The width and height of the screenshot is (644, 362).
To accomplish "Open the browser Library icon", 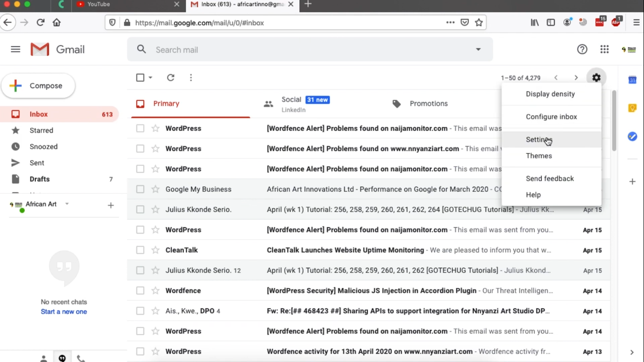I will (x=535, y=23).
